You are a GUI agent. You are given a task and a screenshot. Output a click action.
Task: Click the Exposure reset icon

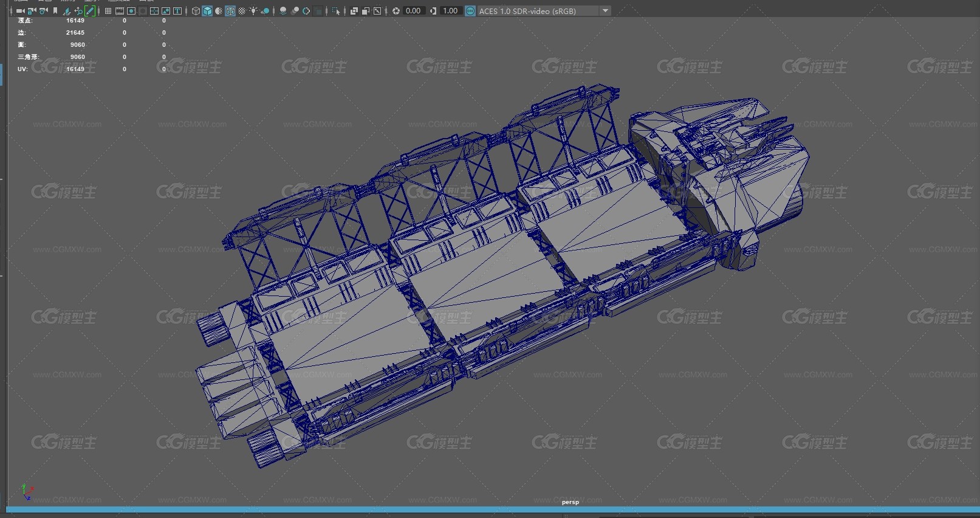pyautogui.click(x=396, y=11)
